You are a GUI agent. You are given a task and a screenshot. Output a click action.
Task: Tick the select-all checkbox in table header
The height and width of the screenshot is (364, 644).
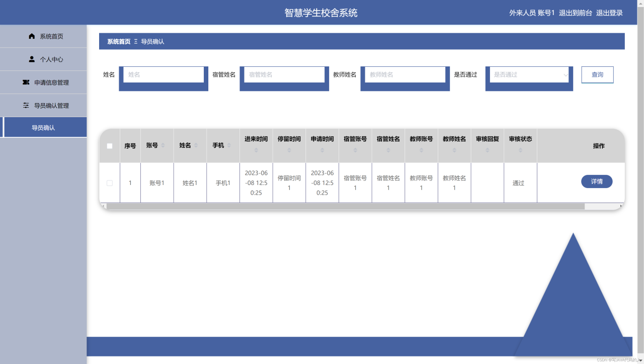tap(110, 146)
